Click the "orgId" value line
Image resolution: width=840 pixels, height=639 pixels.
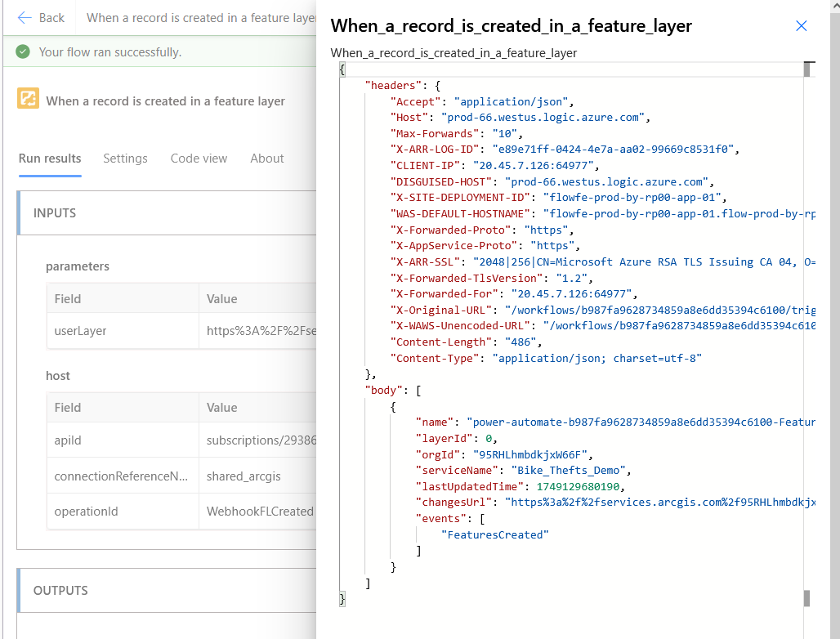503,454
